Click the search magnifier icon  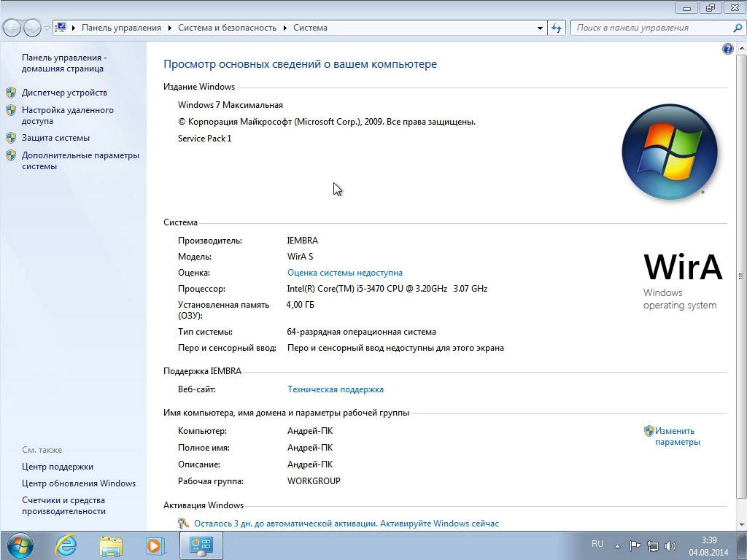coord(737,28)
